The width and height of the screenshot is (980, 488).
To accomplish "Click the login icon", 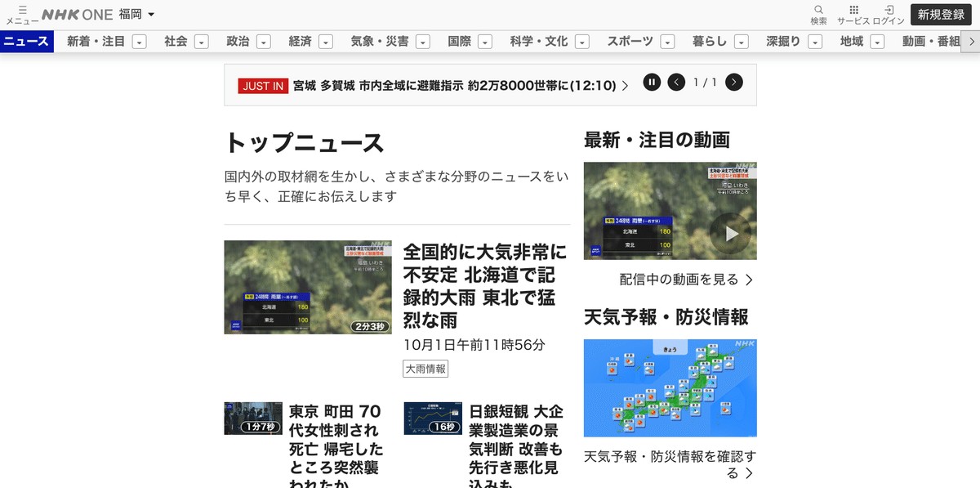I will coord(889,10).
